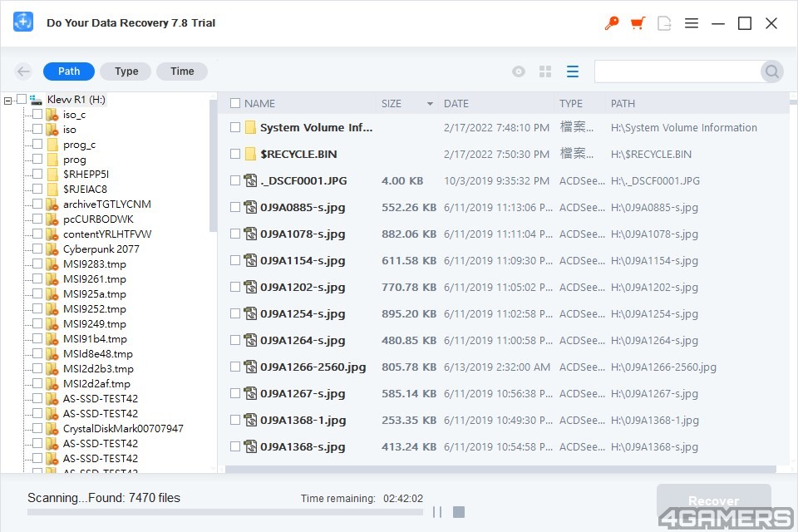Select the pcCURBODWK tree item

point(98,219)
